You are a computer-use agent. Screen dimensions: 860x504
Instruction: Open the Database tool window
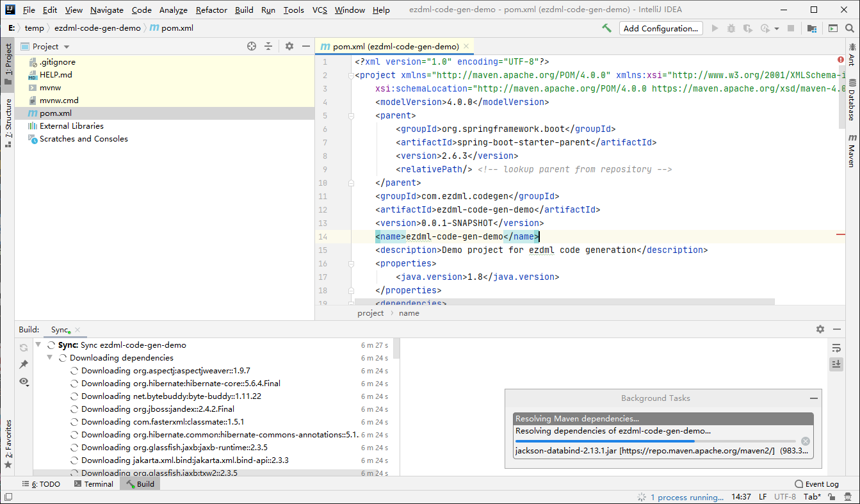(852, 101)
